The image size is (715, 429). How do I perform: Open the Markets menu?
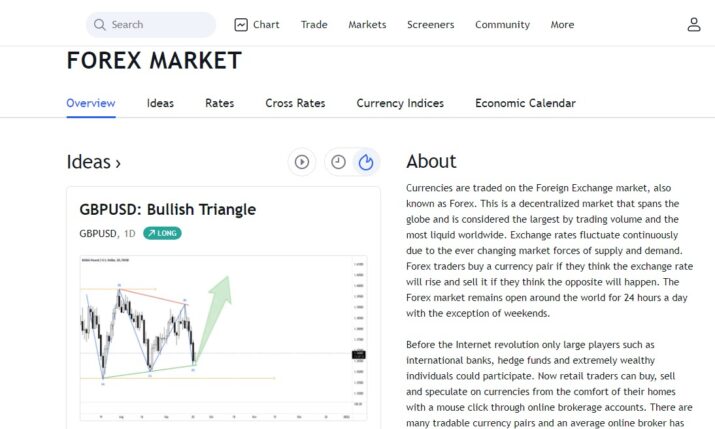pos(367,25)
